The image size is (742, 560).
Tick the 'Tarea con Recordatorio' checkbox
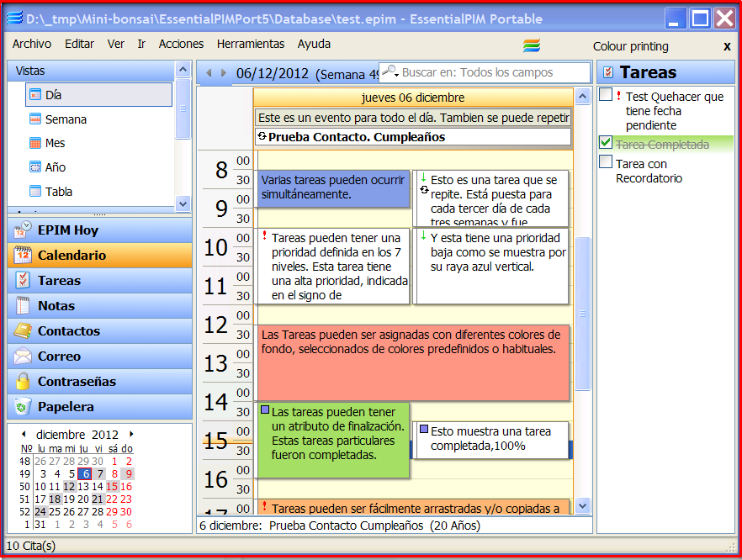point(606,162)
